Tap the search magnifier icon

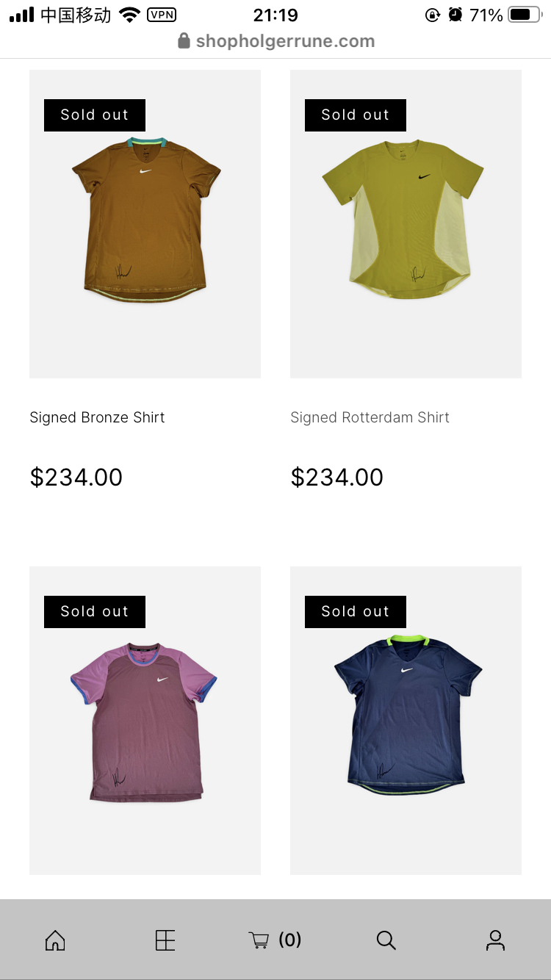386,940
